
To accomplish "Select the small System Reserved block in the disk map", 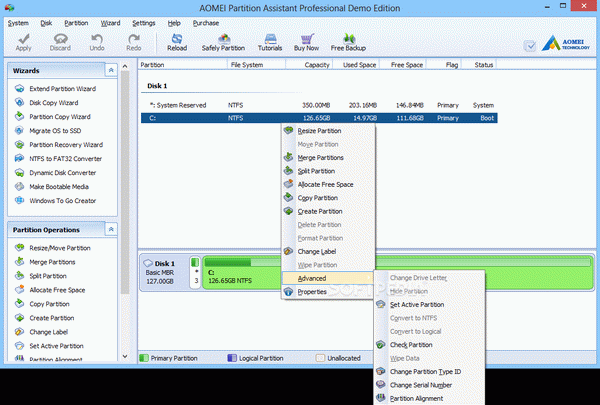I will pyautogui.click(x=195, y=272).
